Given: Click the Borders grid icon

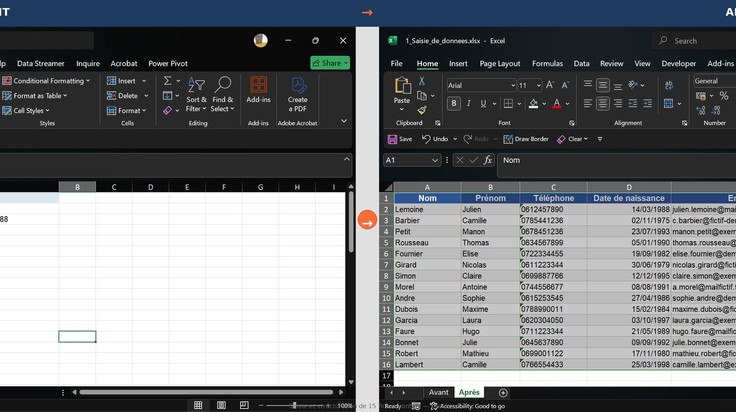Looking at the screenshot, I should coord(508,103).
